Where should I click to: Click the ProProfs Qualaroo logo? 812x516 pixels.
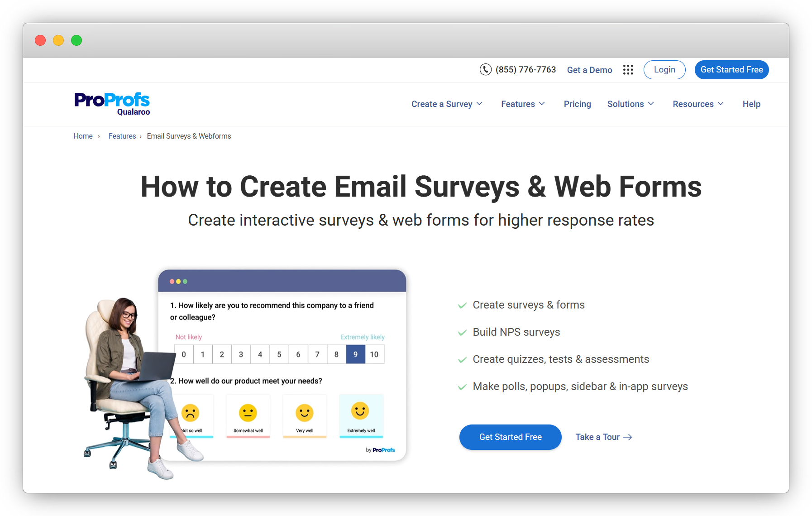(112, 104)
